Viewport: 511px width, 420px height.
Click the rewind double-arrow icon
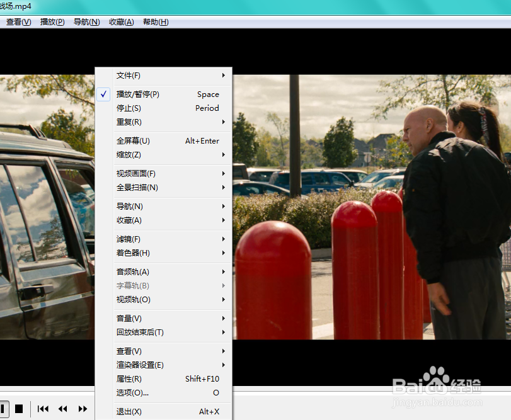[x=62, y=409]
